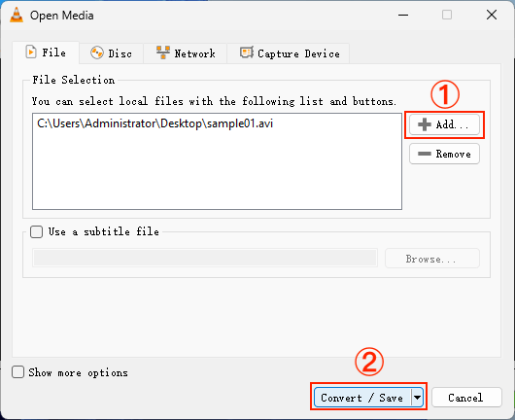
Task: Switch to the Network tab
Action: point(186,53)
